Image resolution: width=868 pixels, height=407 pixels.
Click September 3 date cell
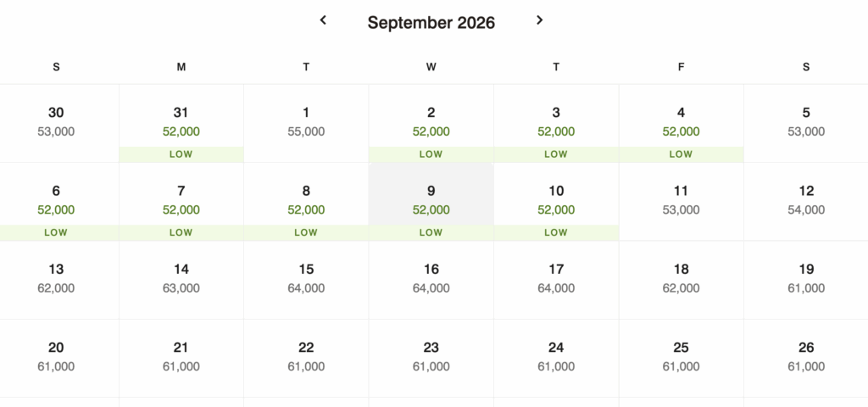pos(556,123)
